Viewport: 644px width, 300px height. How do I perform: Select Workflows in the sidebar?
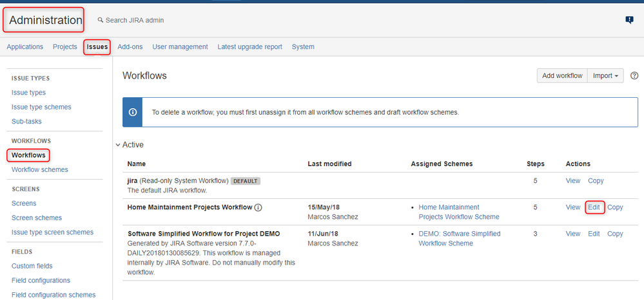28,155
